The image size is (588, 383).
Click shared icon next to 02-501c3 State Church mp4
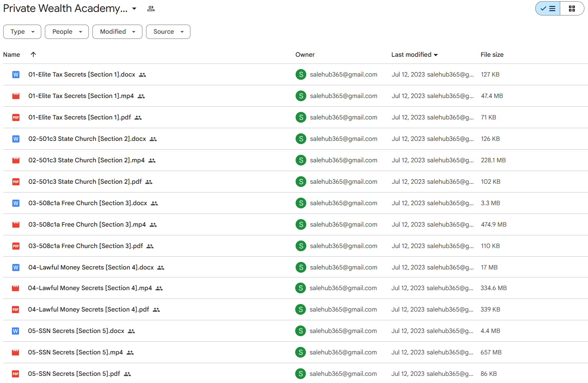(x=152, y=160)
